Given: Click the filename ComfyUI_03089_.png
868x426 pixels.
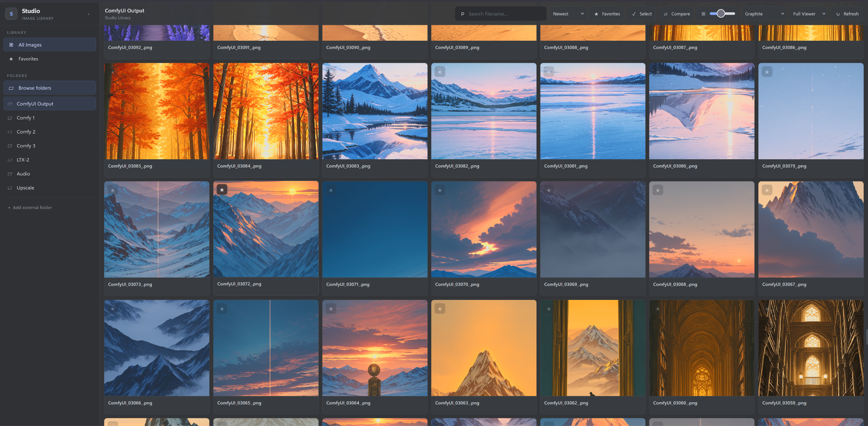Looking at the screenshot, I should click(x=457, y=47).
